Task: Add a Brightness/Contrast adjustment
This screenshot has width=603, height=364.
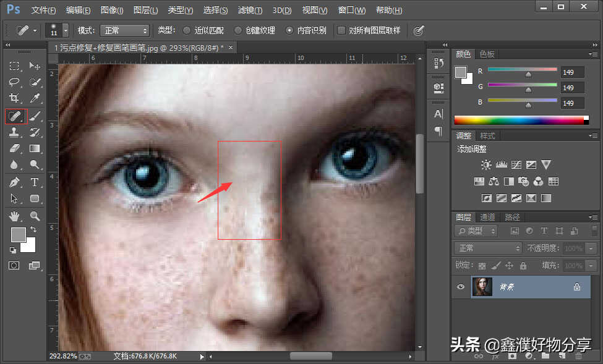Action: tap(485, 165)
